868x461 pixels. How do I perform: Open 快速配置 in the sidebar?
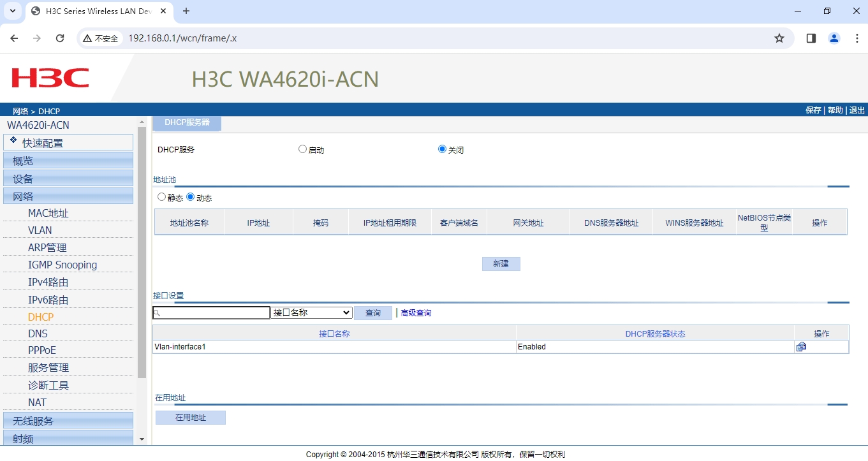[x=68, y=142]
